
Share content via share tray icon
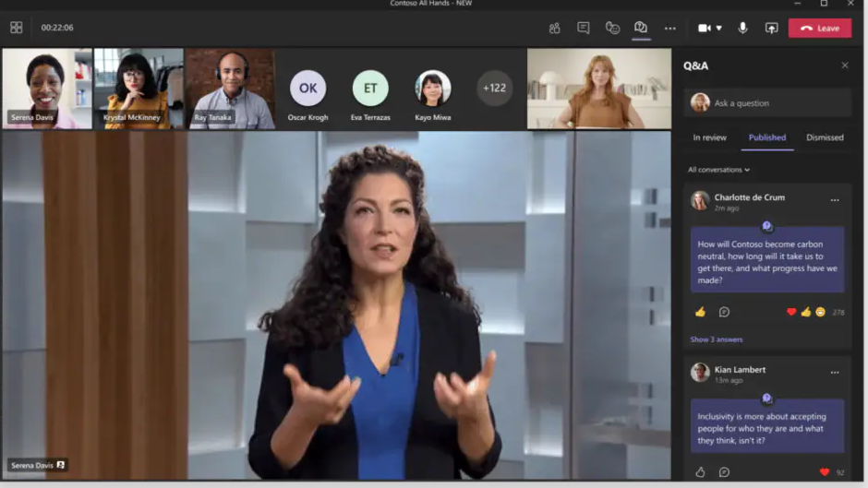click(771, 28)
